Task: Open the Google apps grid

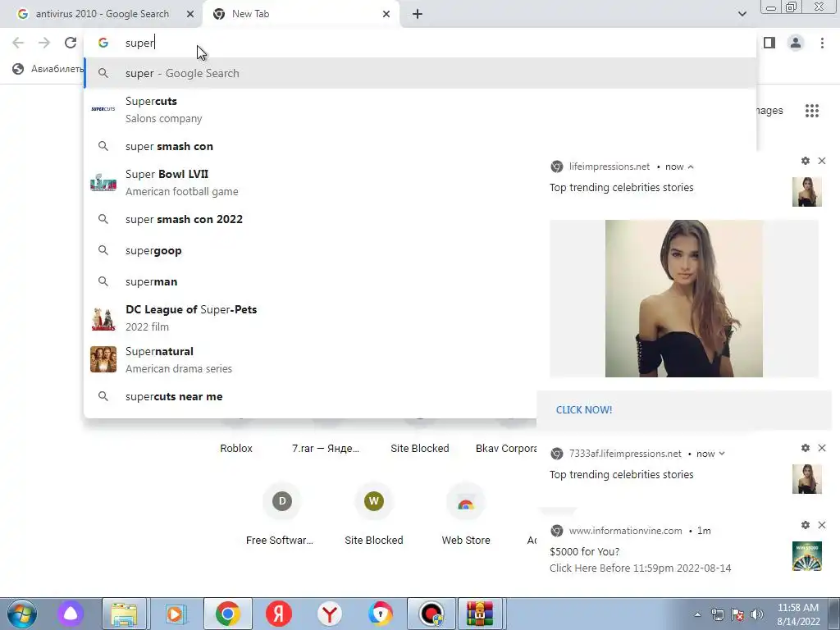Action: (x=811, y=111)
